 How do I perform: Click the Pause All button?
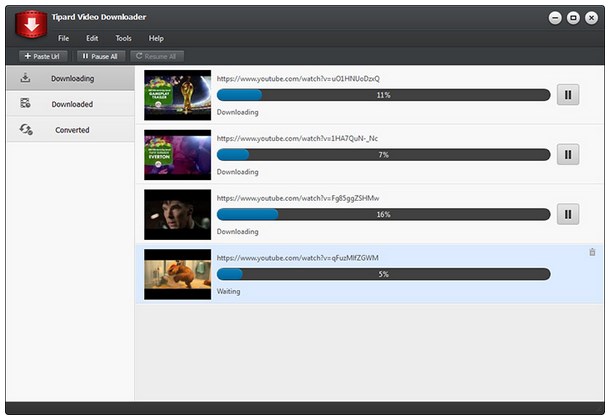[101, 56]
